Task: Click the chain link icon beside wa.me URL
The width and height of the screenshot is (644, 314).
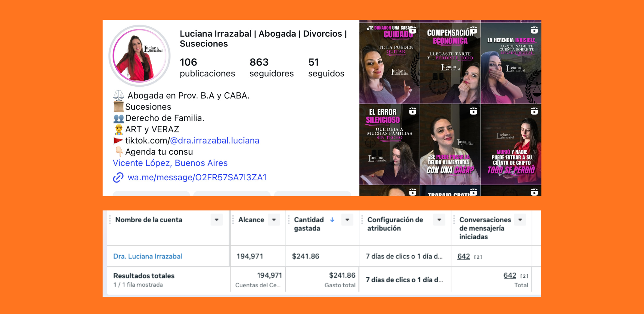Action: click(118, 177)
